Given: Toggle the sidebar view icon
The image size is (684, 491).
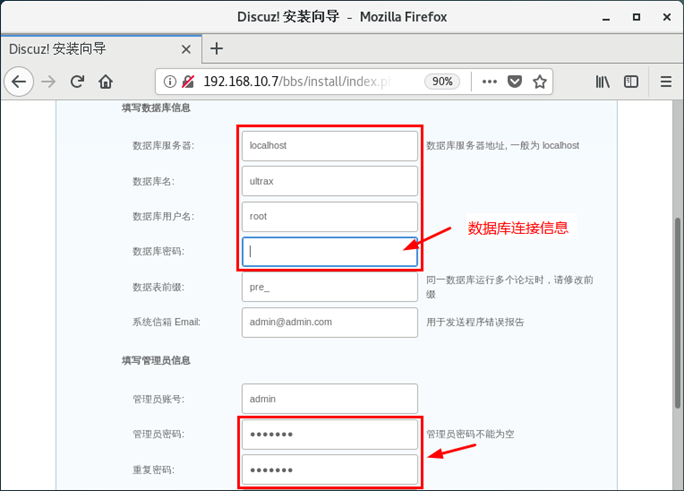Looking at the screenshot, I should point(631,82).
